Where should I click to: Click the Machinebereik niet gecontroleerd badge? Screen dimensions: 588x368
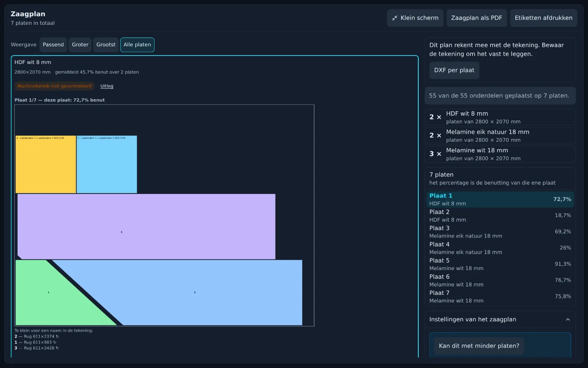55,86
